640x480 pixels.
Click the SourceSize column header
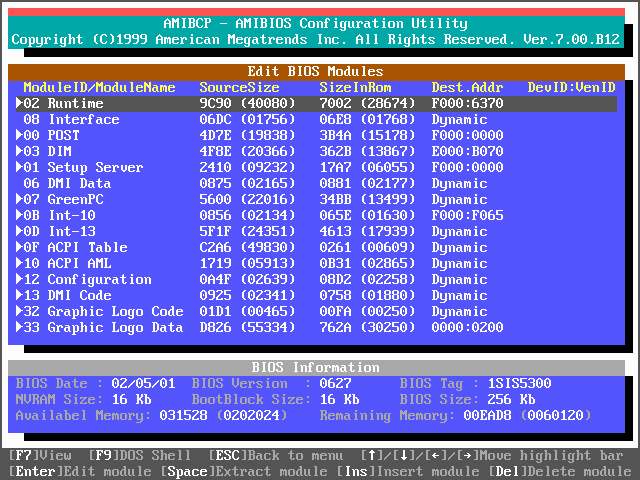coord(239,87)
